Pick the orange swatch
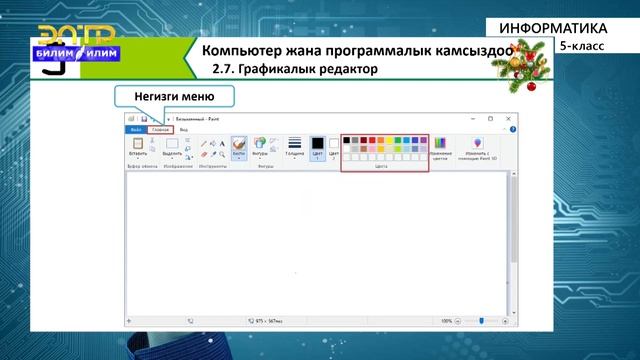Screen dimensions: 640x360 pos(381,140)
